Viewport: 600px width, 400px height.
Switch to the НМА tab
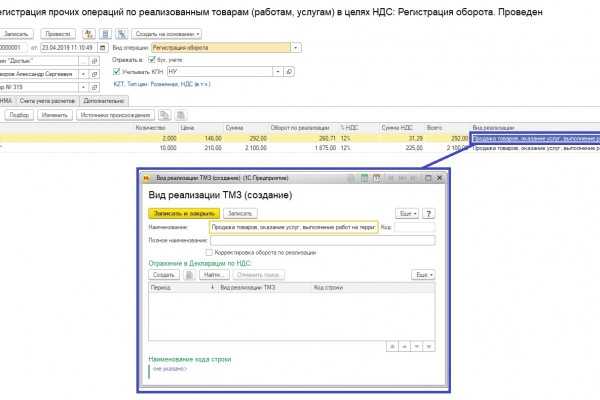pos(7,101)
